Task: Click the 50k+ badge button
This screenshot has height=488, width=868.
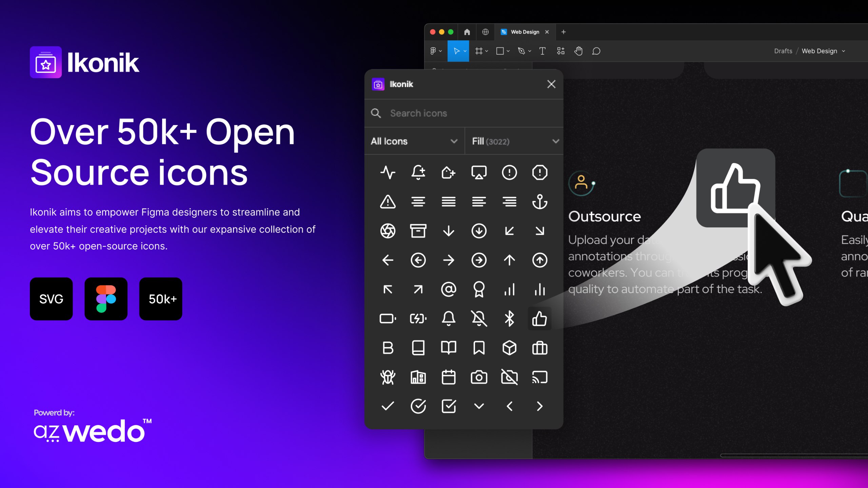Action: [161, 299]
